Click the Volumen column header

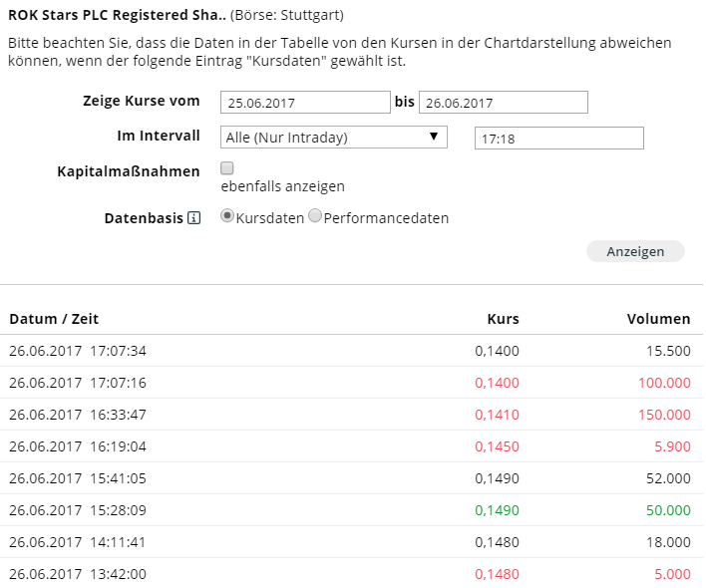(658, 319)
